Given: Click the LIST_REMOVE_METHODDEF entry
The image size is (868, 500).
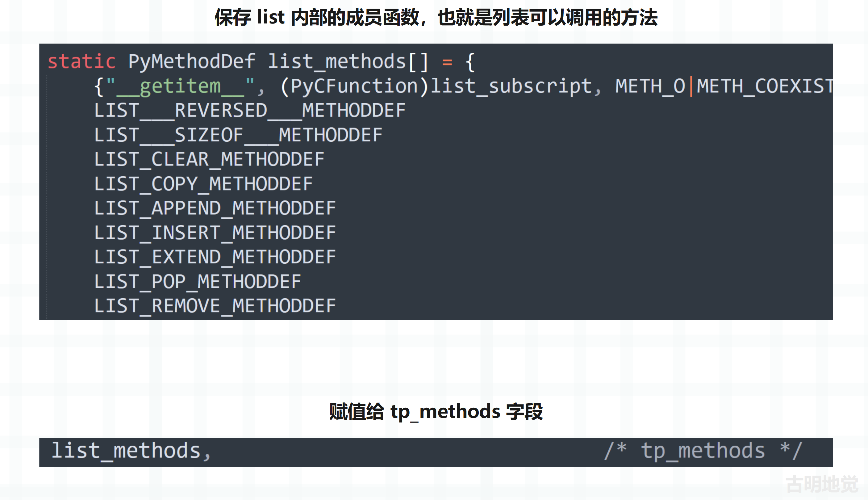Looking at the screenshot, I should [215, 306].
